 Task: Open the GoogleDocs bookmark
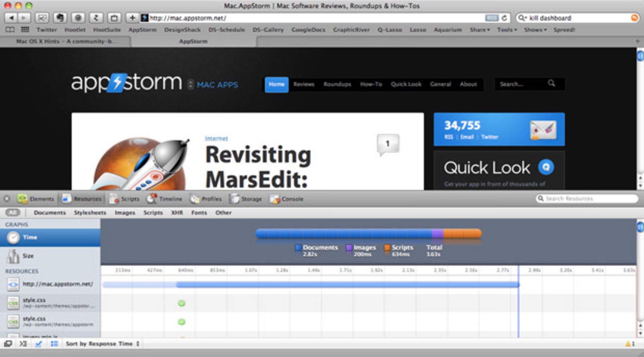coord(308,30)
